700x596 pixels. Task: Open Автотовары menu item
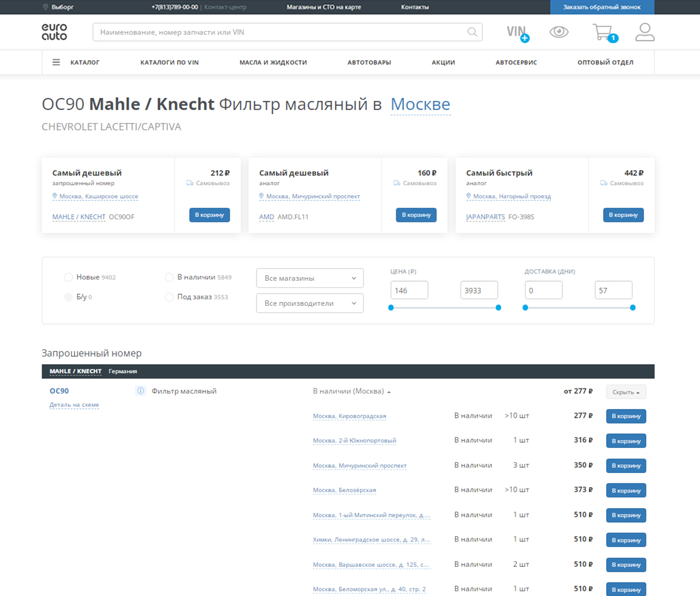click(369, 62)
